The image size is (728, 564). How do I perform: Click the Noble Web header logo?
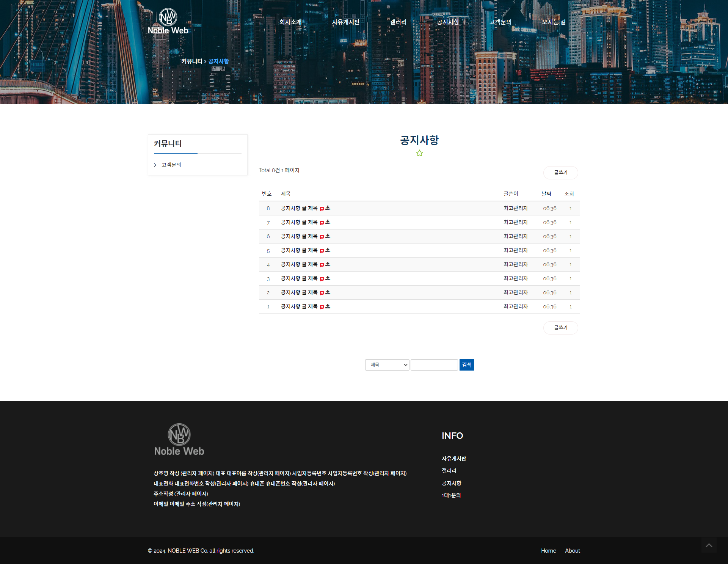pyautogui.click(x=168, y=22)
